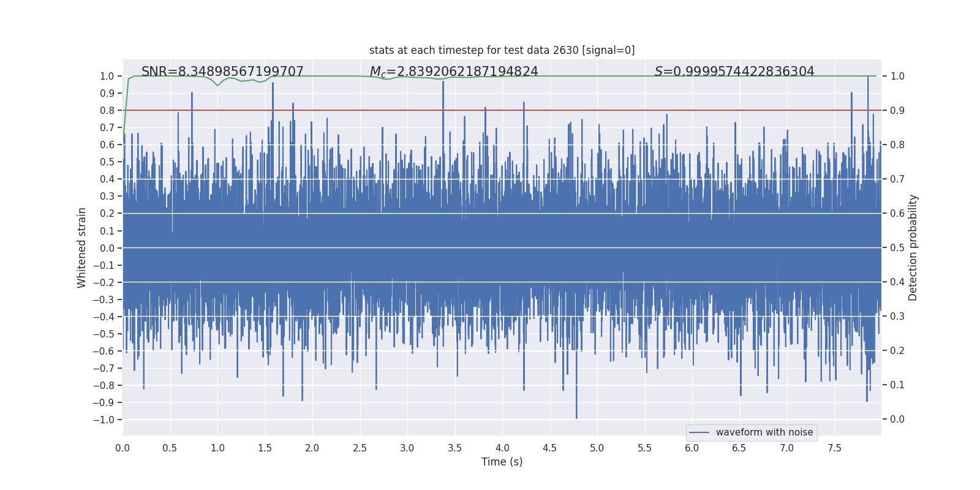Click the 0.0 tick on time axis
The image size is (980, 490).
[123, 448]
